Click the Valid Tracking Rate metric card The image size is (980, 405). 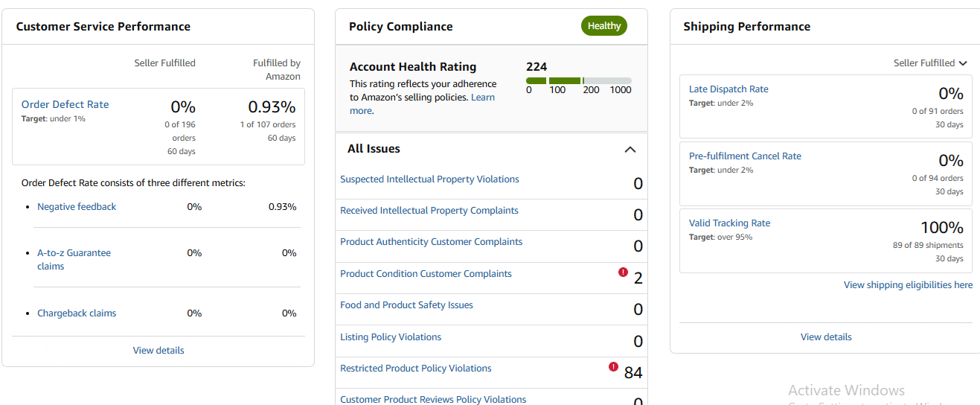click(825, 241)
